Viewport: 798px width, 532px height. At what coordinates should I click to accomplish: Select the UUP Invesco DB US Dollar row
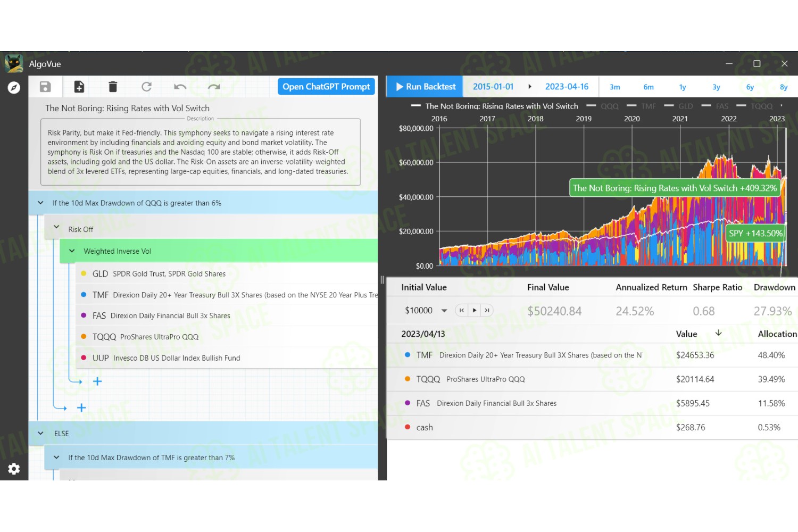227,358
